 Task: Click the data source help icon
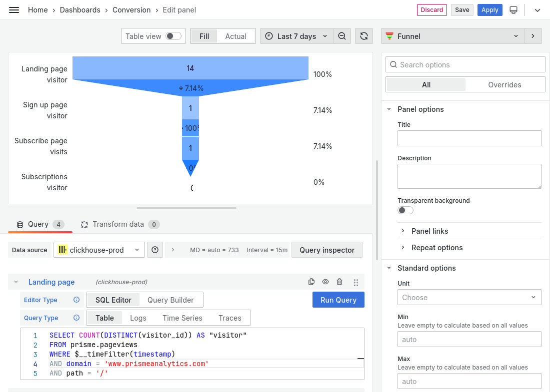click(x=155, y=250)
